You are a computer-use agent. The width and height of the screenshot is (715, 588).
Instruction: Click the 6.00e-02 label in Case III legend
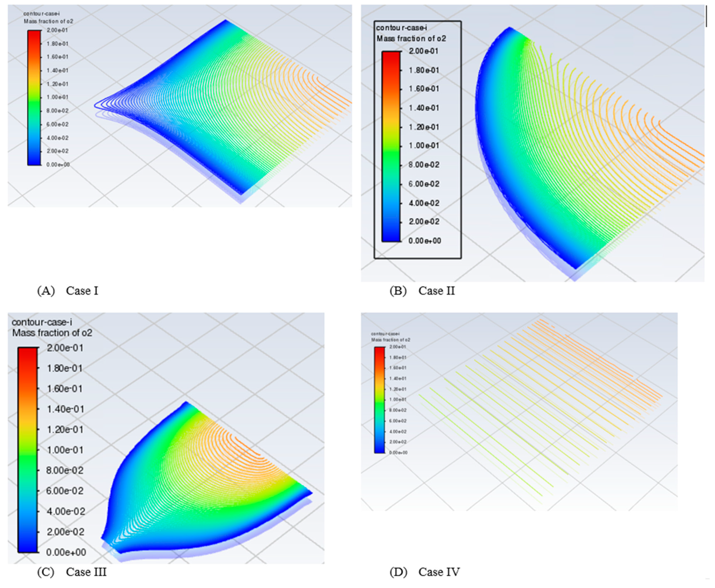point(65,491)
